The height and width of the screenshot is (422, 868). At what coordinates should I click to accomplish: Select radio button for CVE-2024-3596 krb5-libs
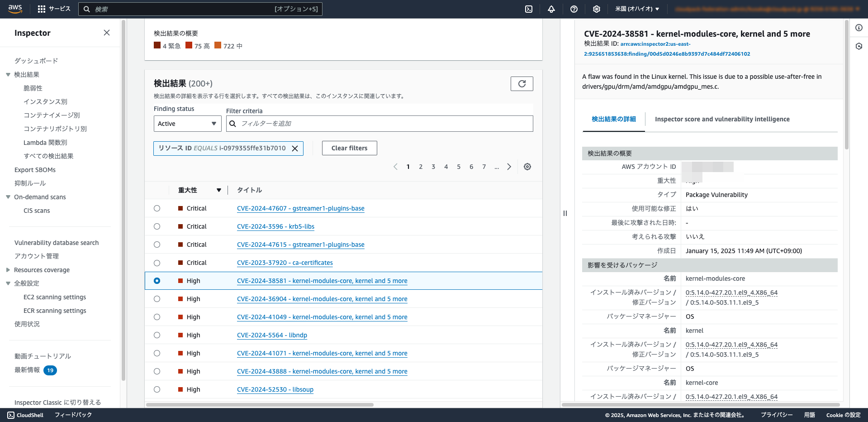click(157, 226)
